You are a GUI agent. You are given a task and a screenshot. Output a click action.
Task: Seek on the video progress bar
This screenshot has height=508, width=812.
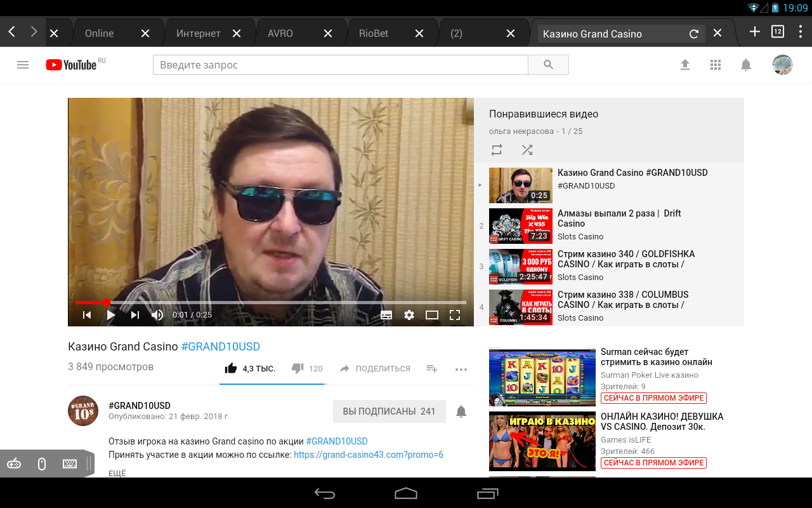point(271,302)
